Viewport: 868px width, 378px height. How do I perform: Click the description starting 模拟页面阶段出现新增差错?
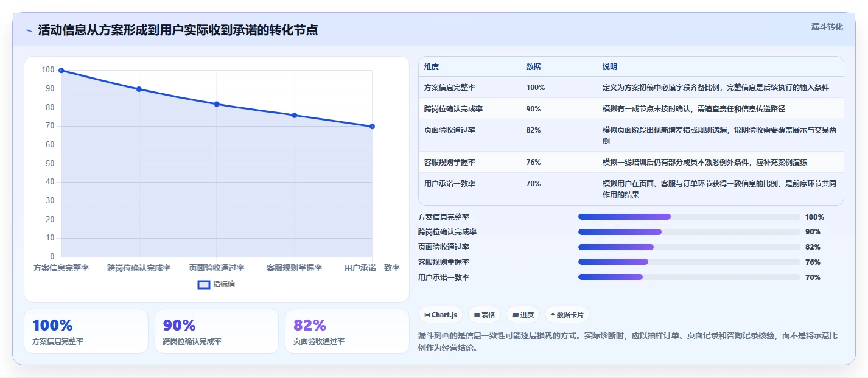click(719, 136)
